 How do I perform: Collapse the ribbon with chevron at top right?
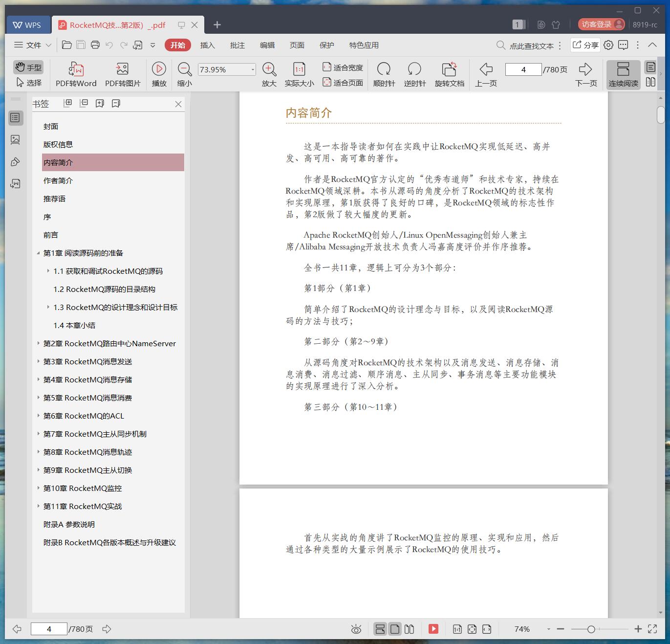click(x=652, y=45)
